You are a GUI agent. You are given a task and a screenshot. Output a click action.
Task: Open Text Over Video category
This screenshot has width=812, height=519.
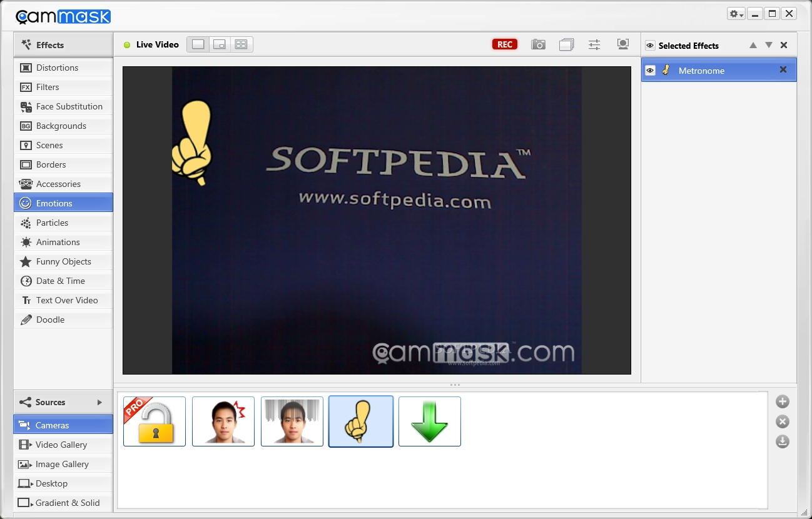click(x=63, y=300)
